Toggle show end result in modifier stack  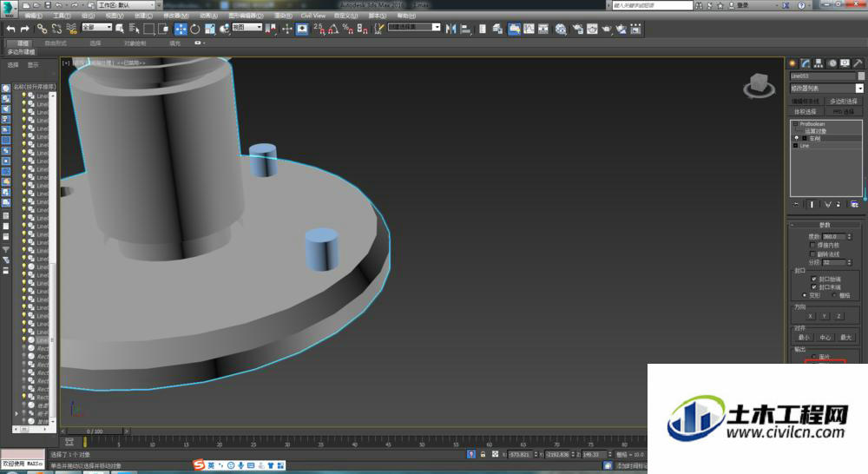tap(812, 204)
